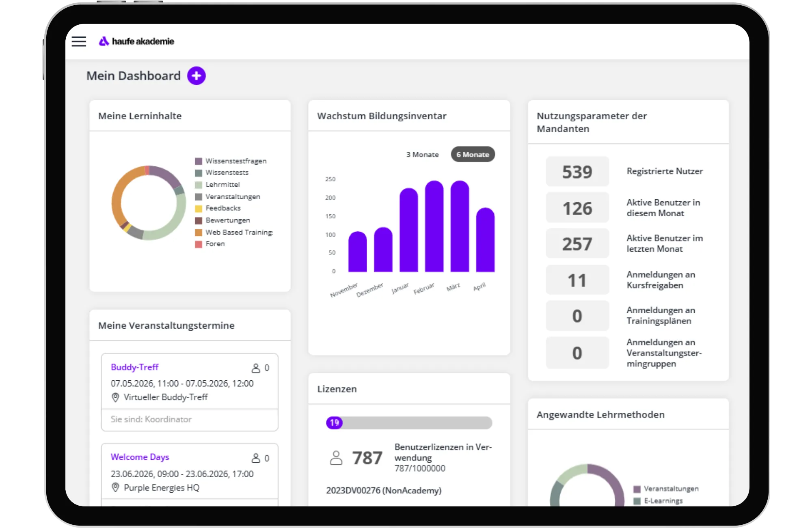Toggle E-Learnings legend swatch
This screenshot has height=528, width=812.
(637, 501)
